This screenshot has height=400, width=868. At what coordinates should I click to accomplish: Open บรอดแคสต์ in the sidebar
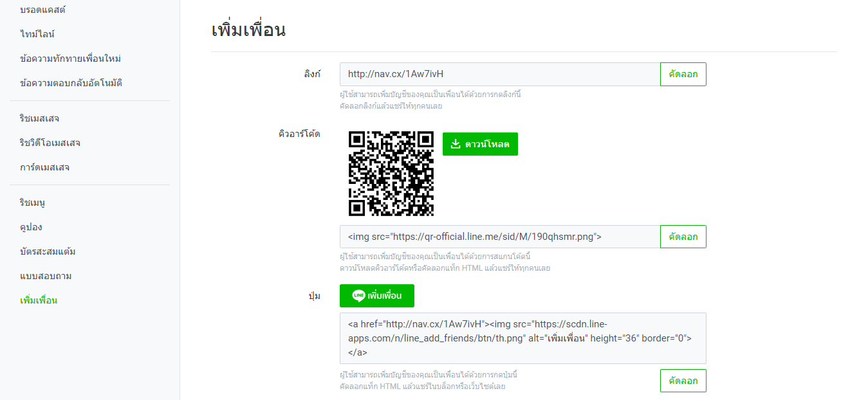[x=42, y=10]
